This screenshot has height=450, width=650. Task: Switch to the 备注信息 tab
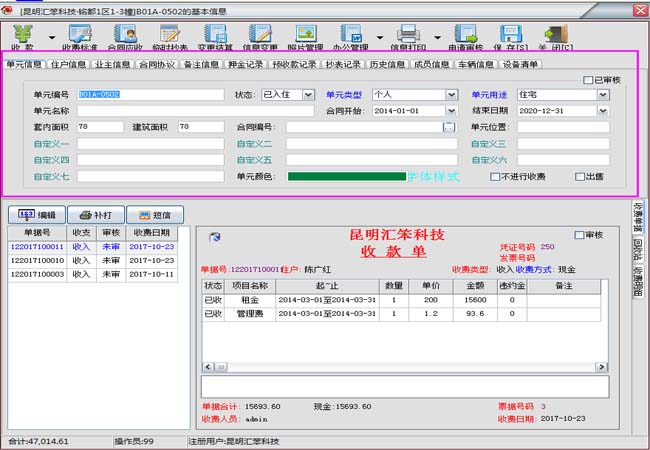201,65
